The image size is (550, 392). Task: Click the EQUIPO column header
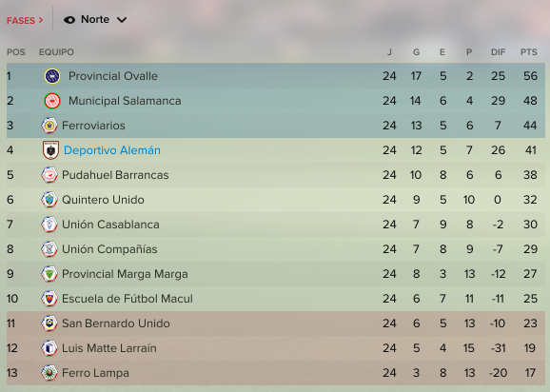[56, 52]
